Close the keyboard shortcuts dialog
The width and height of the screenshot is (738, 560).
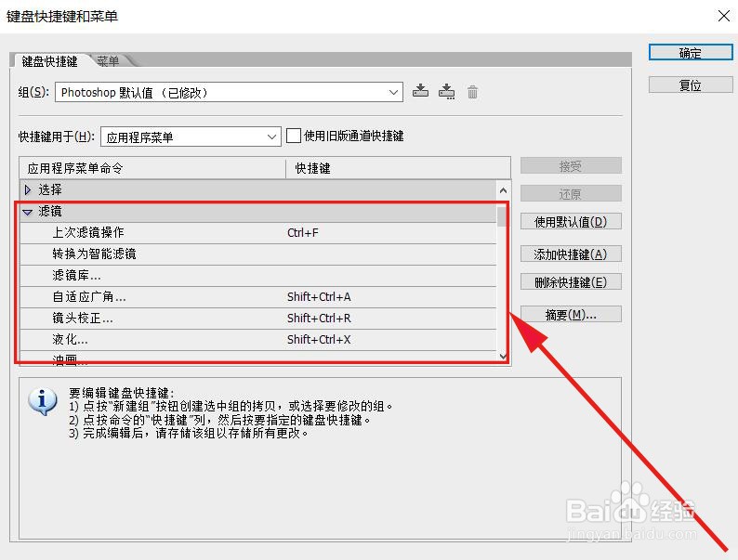724,16
